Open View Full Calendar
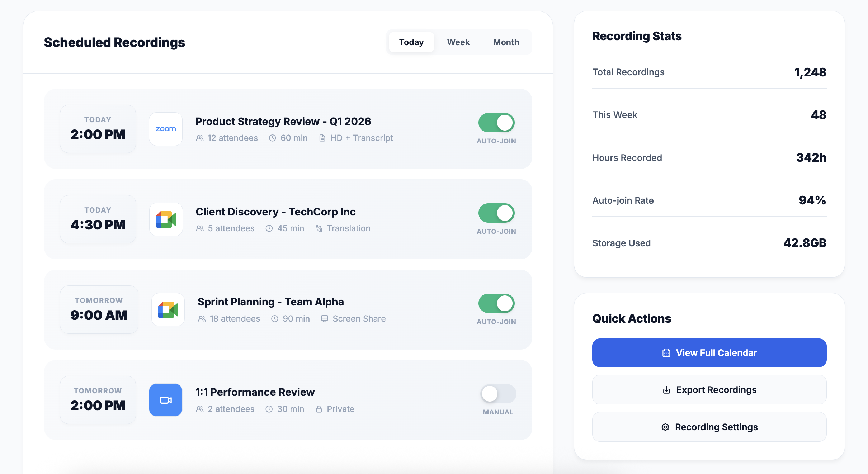This screenshot has width=868, height=474. coord(709,353)
